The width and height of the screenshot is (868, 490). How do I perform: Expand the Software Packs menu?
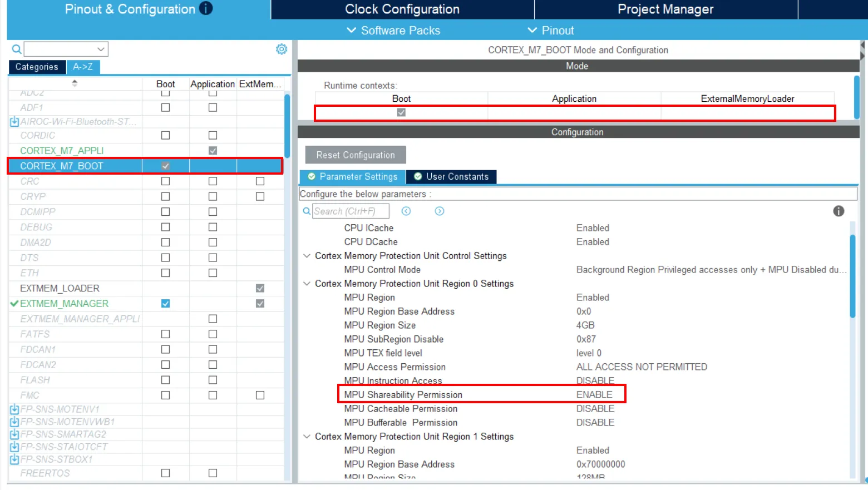point(393,31)
